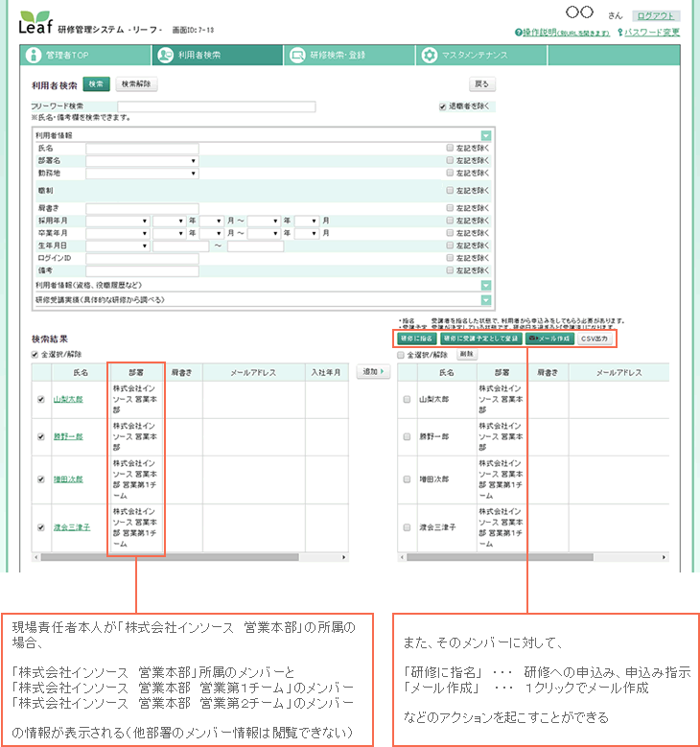
Task: Check 左記を除く for 肩書き row
Action: click(x=450, y=208)
